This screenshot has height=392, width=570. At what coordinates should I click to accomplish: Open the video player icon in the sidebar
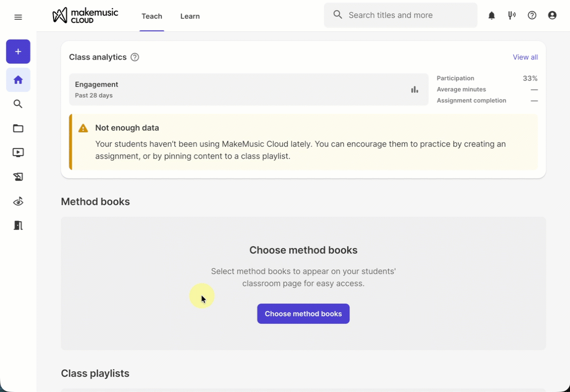[x=18, y=153]
